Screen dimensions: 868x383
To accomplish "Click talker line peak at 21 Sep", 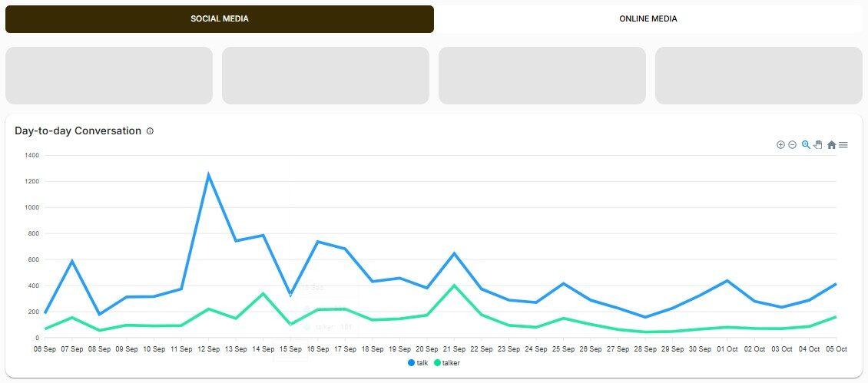I will coord(454,286).
